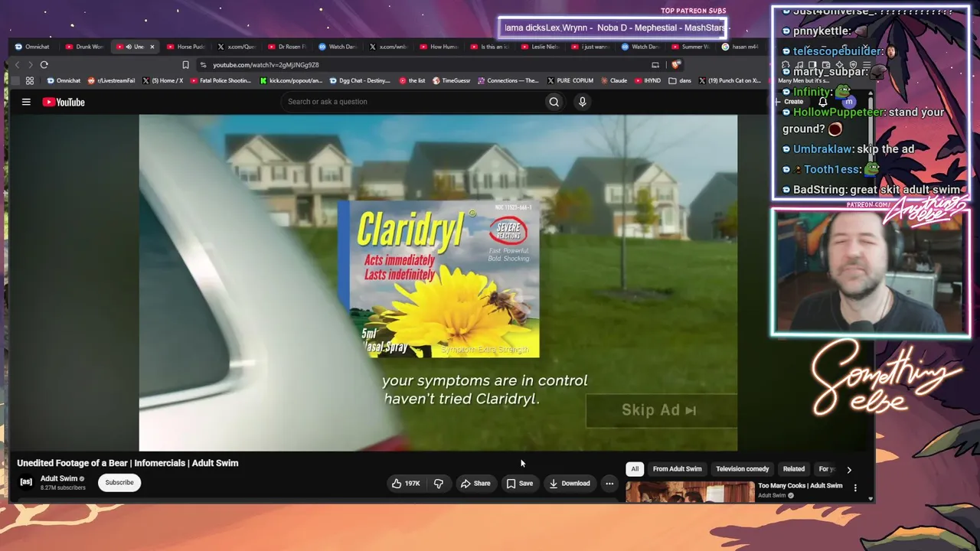980x551 pixels.
Task: Switch to the Omnichat browser tab
Action: pos(33,47)
